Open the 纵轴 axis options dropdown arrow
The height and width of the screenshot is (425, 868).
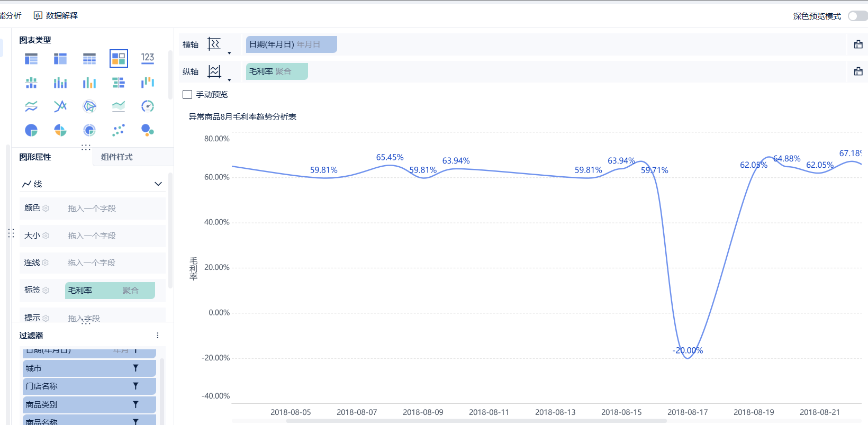click(229, 80)
